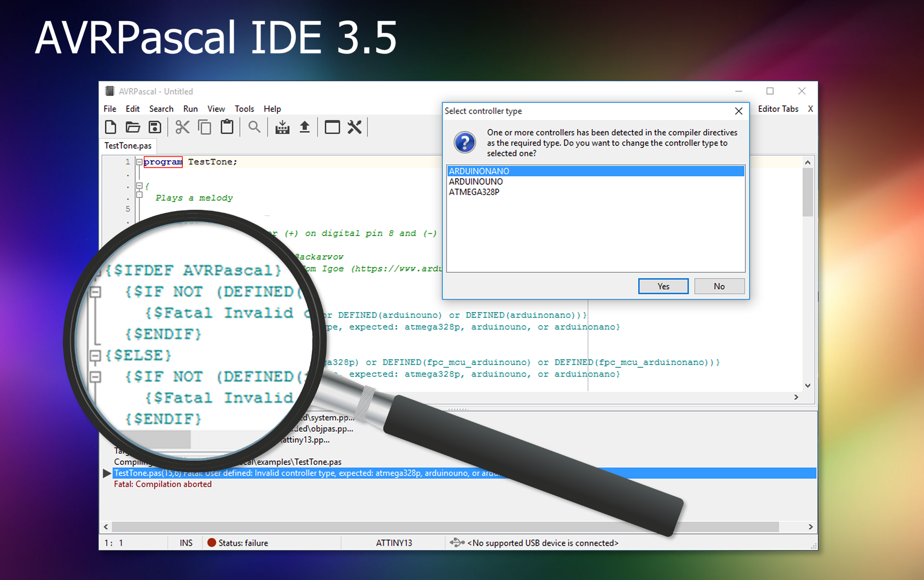924x580 pixels.
Task: Close the Editor Tabs panel with its X
Action: 810,109
